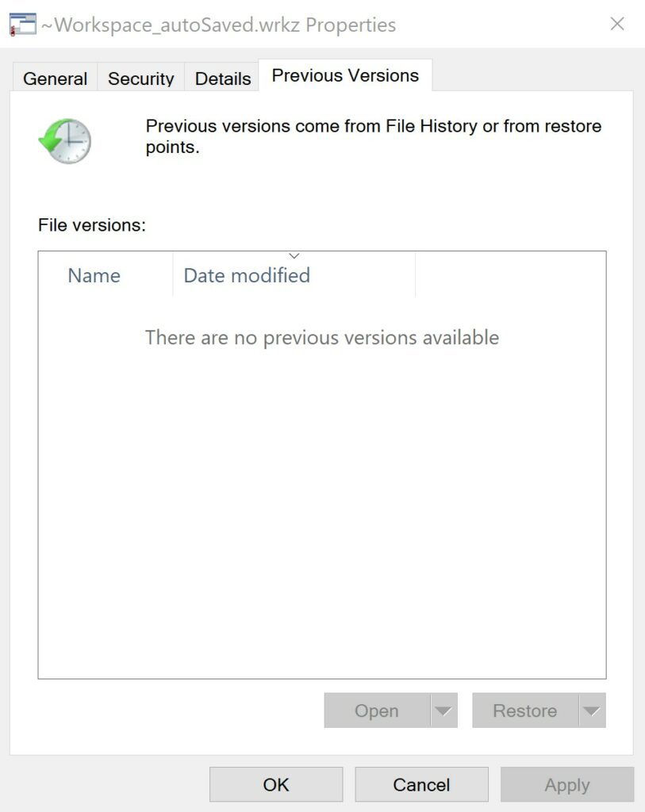Close the Properties dialog via the X
The width and height of the screenshot is (645, 812).
(617, 24)
